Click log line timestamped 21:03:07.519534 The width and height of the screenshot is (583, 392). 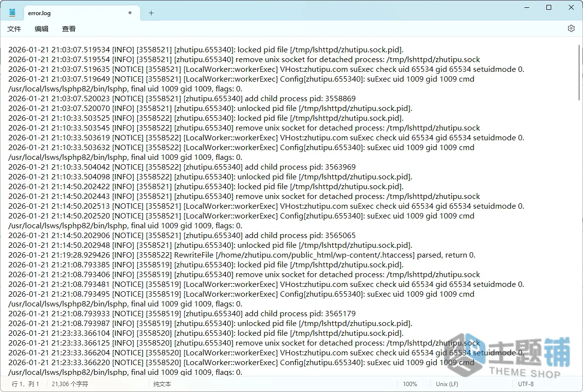[206, 49]
